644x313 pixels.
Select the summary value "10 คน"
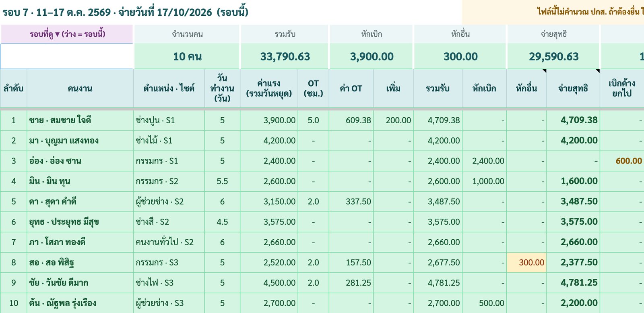pyautogui.click(x=188, y=57)
